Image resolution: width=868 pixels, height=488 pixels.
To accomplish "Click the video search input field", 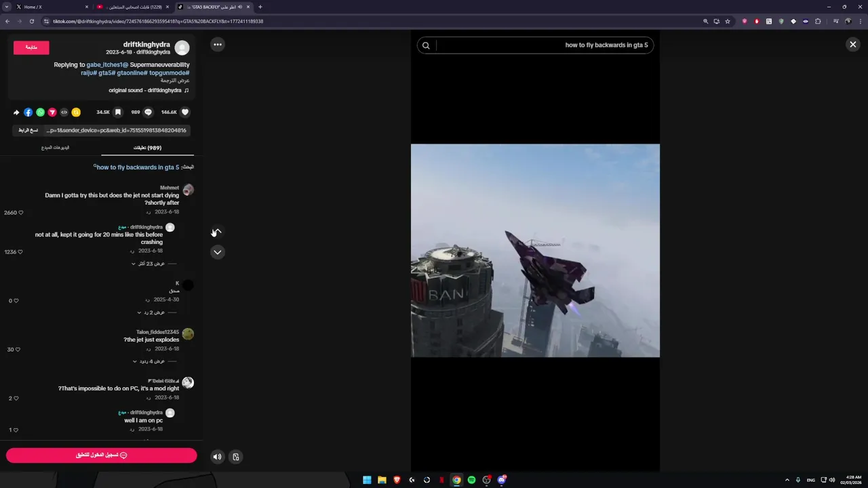I will tap(542, 45).
